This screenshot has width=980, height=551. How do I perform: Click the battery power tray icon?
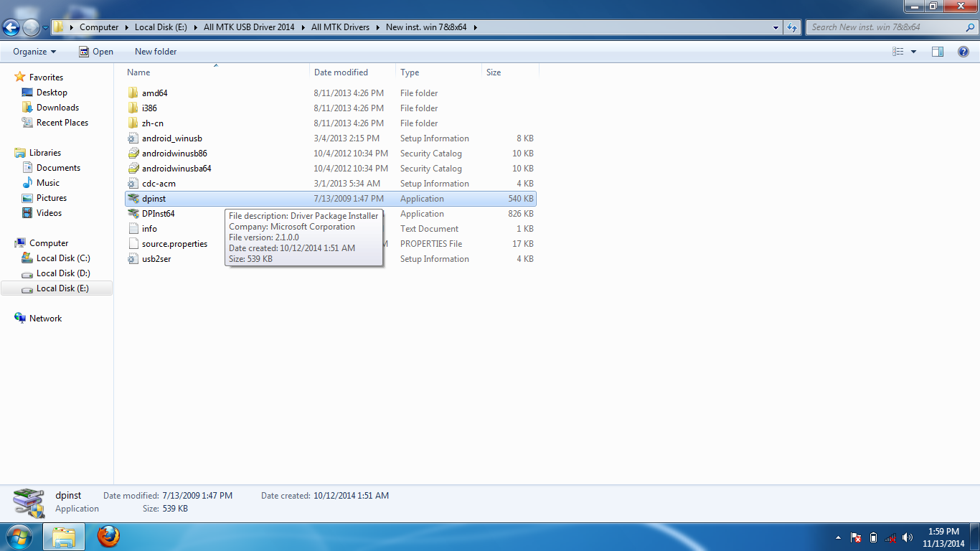873,537
